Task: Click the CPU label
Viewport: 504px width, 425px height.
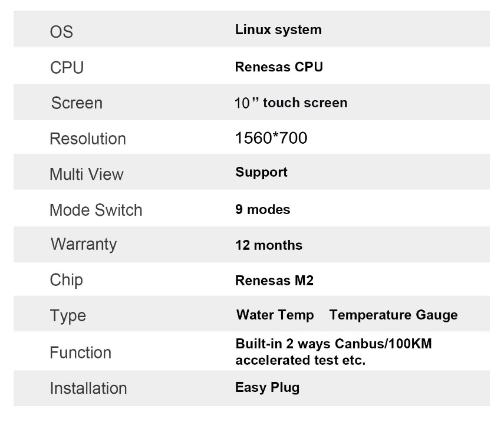Action: (x=67, y=68)
